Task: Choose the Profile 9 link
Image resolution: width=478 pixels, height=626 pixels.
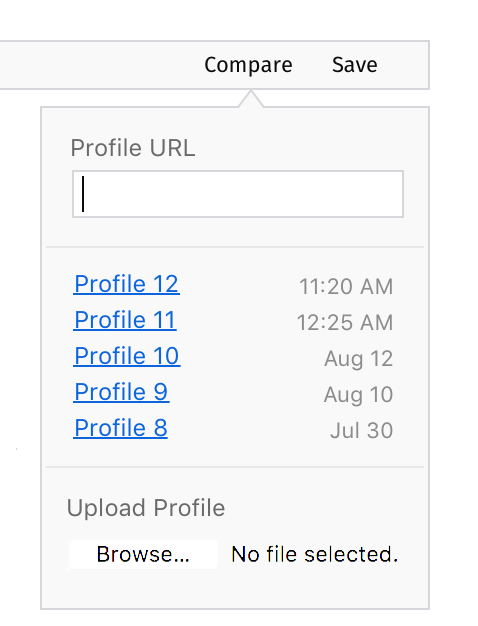Action: click(x=121, y=392)
